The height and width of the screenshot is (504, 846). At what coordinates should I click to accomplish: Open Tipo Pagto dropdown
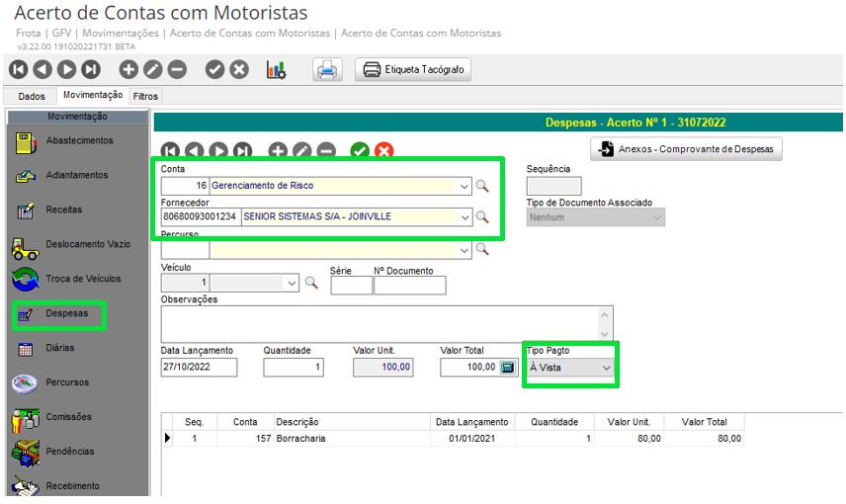(x=570, y=368)
